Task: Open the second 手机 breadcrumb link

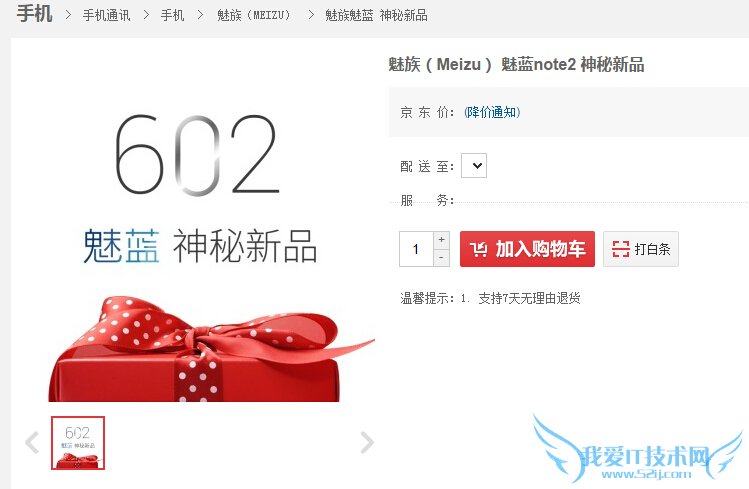Action: pos(172,15)
